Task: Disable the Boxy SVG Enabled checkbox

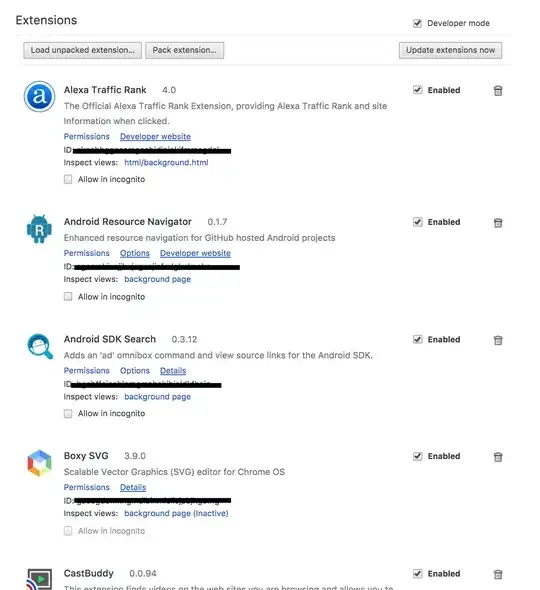Action: (x=417, y=456)
